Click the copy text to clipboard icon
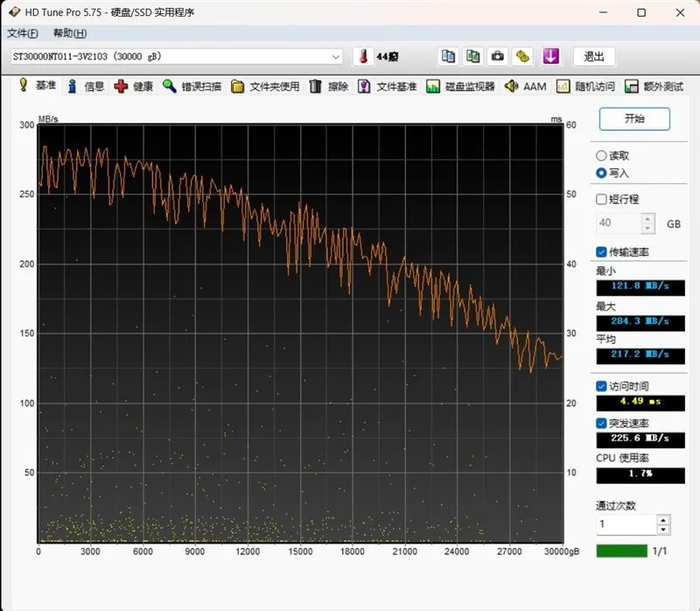This screenshot has width=700, height=611. click(448, 56)
